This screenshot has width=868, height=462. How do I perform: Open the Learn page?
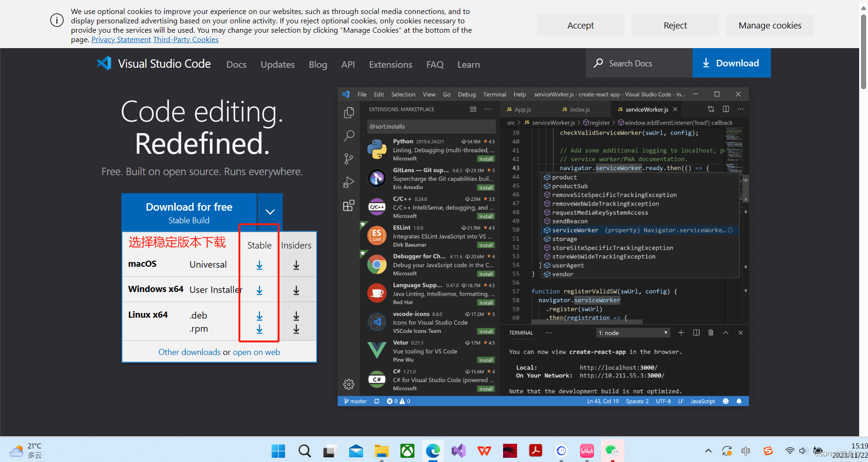(x=469, y=64)
